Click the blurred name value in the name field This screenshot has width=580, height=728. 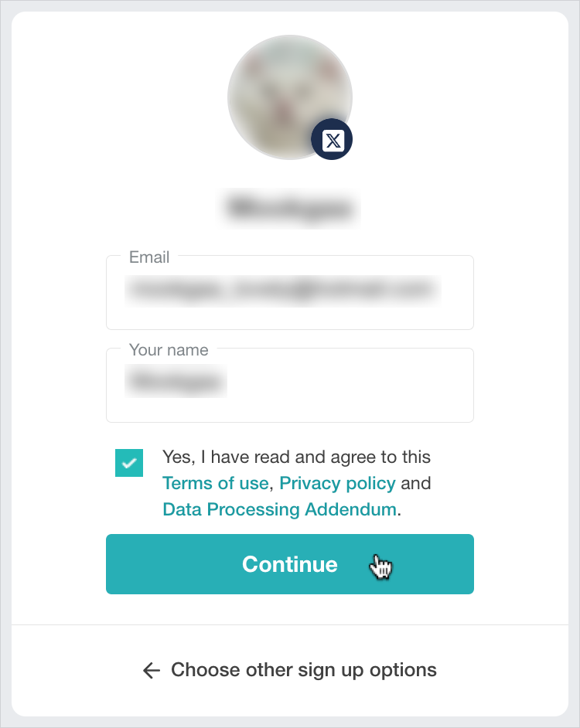coord(176,382)
